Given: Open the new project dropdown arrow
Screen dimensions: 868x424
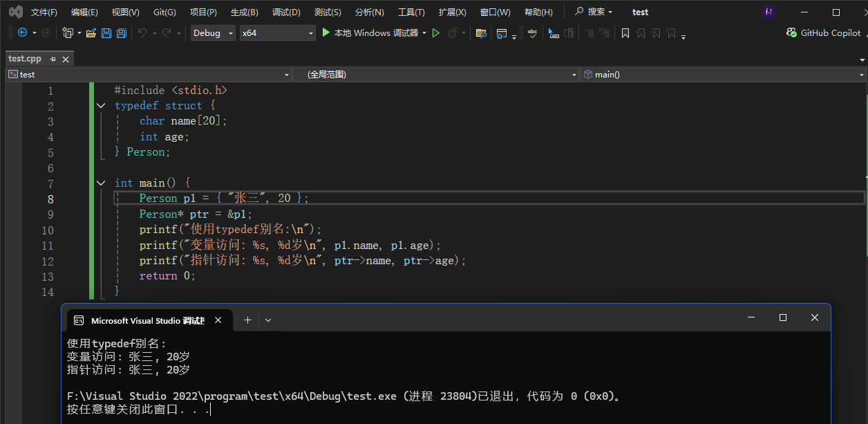Looking at the screenshot, I should point(79,33).
